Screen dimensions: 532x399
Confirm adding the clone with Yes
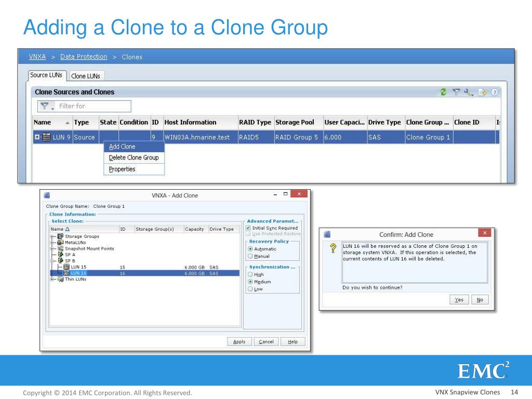tap(459, 300)
